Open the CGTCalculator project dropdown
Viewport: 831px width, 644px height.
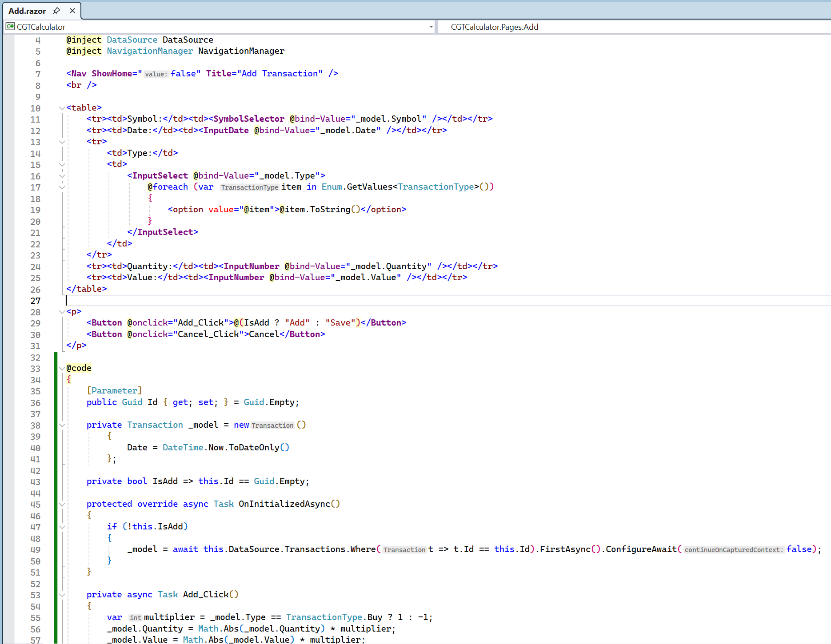pyautogui.click(x=431, y=27)
